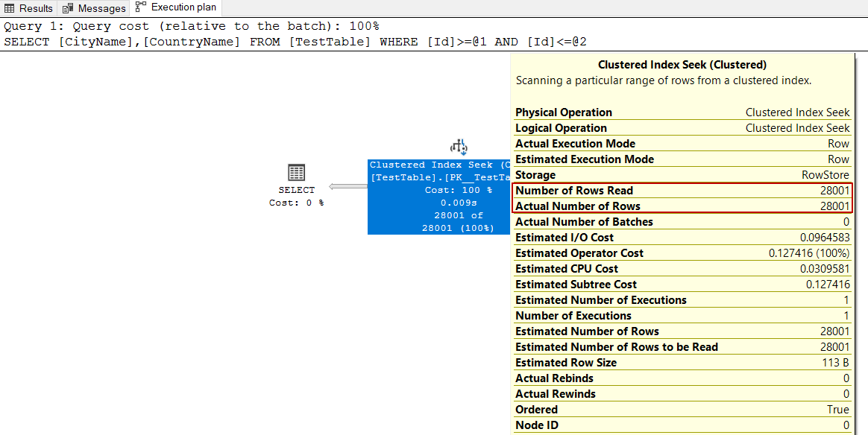Click the Estimated Row Size row
Viewport: 868px width, 435px height.
click(x=682, y=363)
